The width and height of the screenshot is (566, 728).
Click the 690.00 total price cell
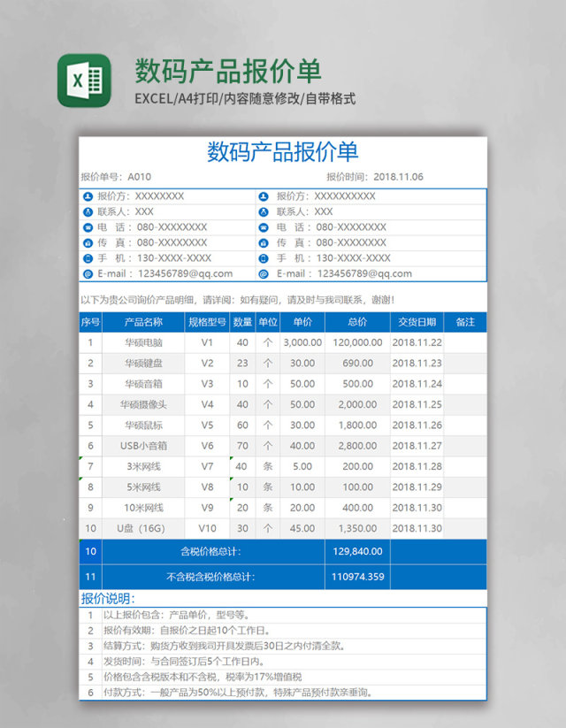(x=357, y=364)
